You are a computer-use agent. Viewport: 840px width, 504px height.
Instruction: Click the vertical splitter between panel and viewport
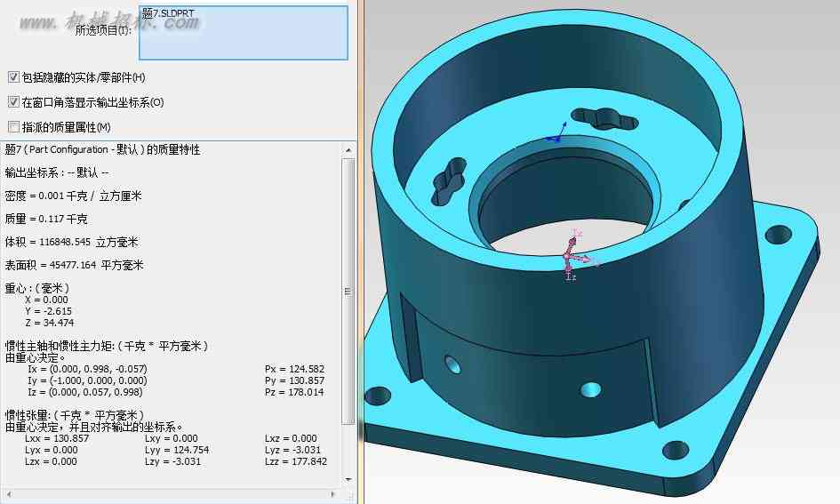pos(361,252)
